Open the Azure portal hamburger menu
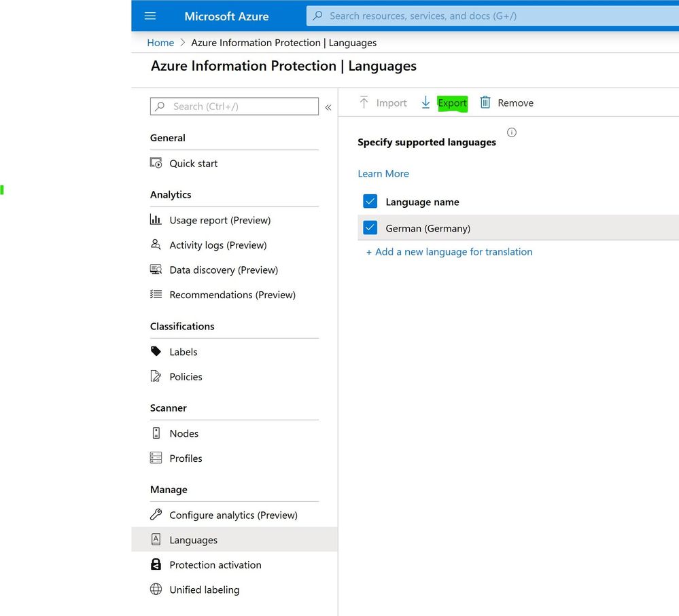 (150, 16)
